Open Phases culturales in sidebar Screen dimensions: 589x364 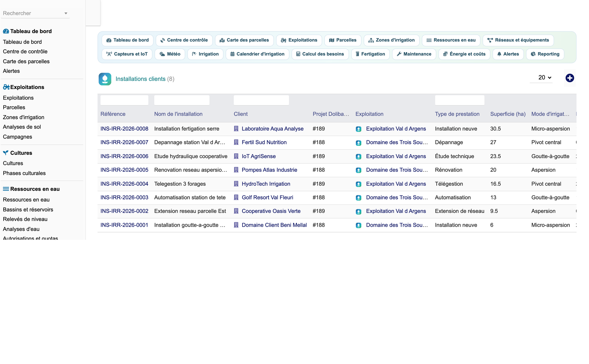[x=24, y=173]
